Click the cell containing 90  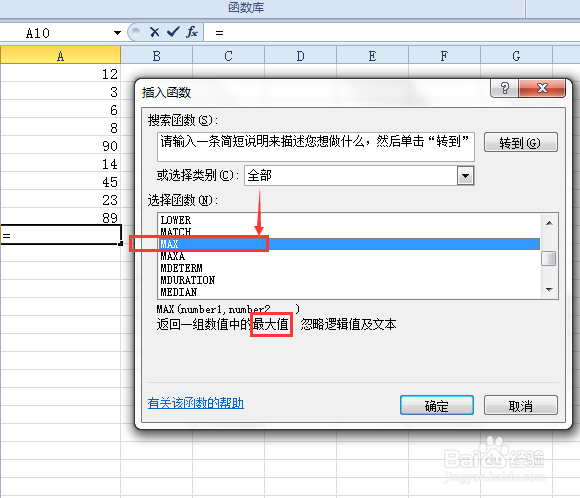click(x=60, y=145)
